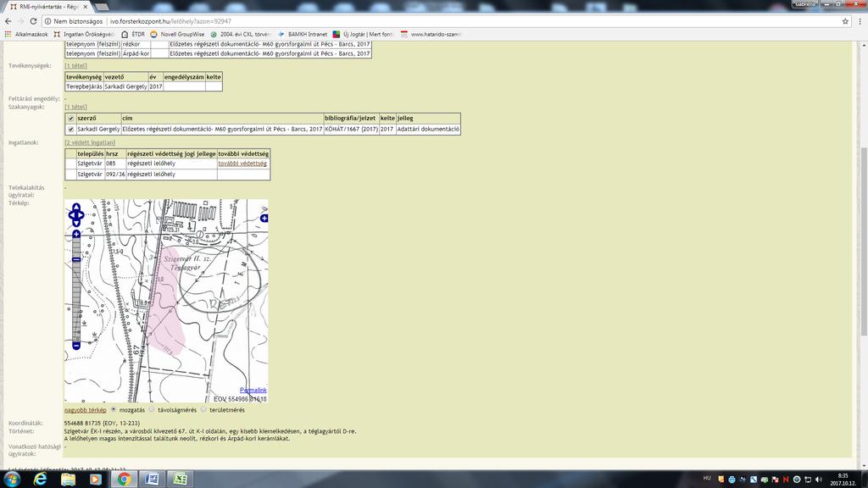This screenshot has width=868, height=488.
Task: Expand the Tevékenységek [1 tétel] list
Action: [x=75, y=66]
